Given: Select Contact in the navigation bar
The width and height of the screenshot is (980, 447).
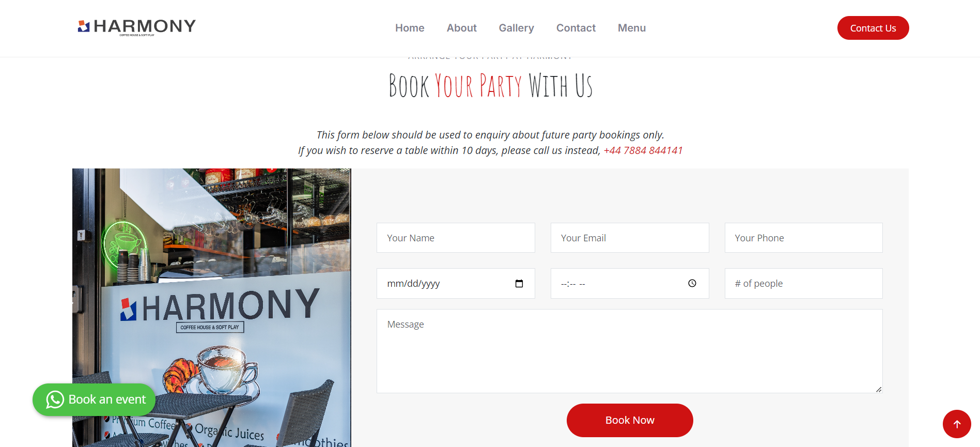Looking at the screenshot, I should pyautogui.click(x=575, y=28).
